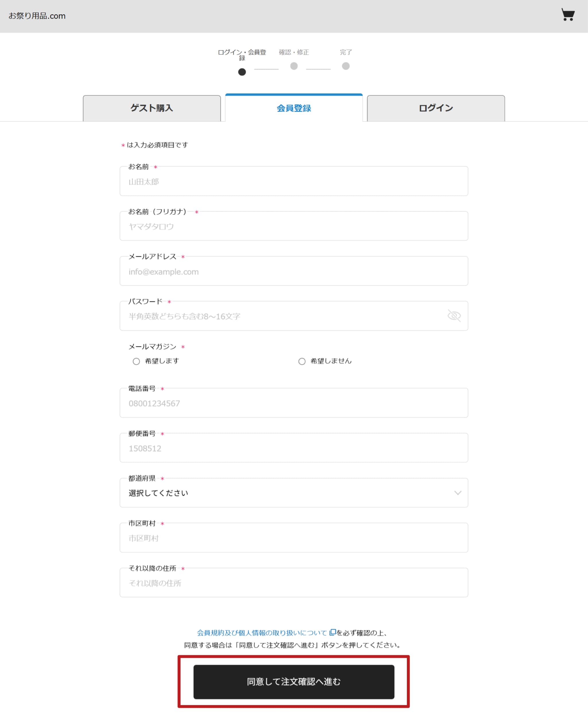This screenshot has width=588, height=719.
Task: Click the ログイン・会員登録 step indicator dot
Action: (x=242, y=72)
